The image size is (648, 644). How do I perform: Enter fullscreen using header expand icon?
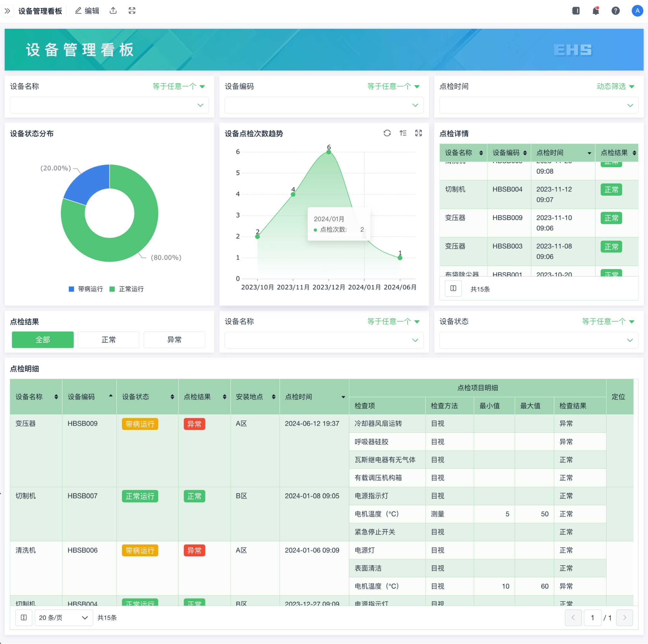tap(132, 11)
